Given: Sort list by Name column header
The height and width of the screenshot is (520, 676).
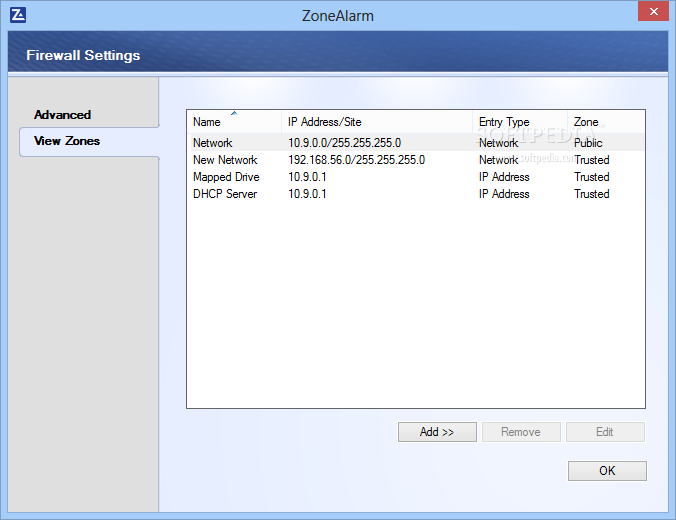Looking at the screenshot, I should click(234, 122).
